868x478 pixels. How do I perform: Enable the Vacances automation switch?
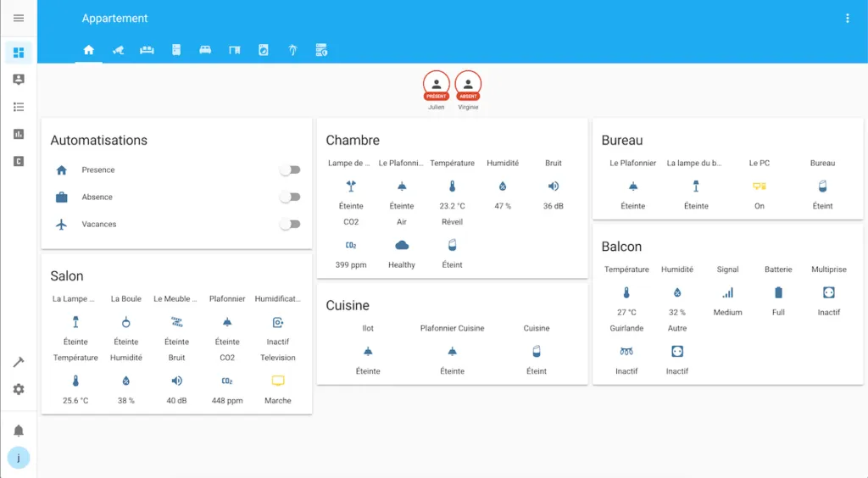[290, 224]
